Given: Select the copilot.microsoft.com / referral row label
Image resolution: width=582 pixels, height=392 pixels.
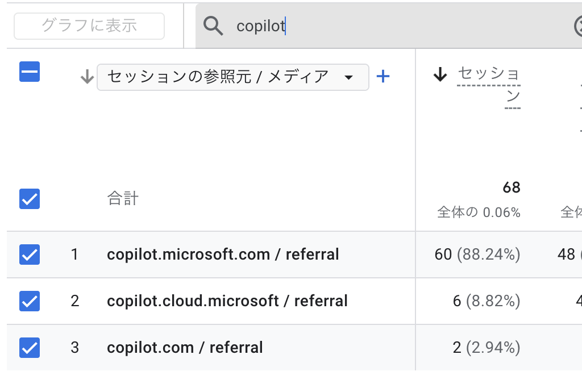Looking at the screenshot, I should coord(223,255).
